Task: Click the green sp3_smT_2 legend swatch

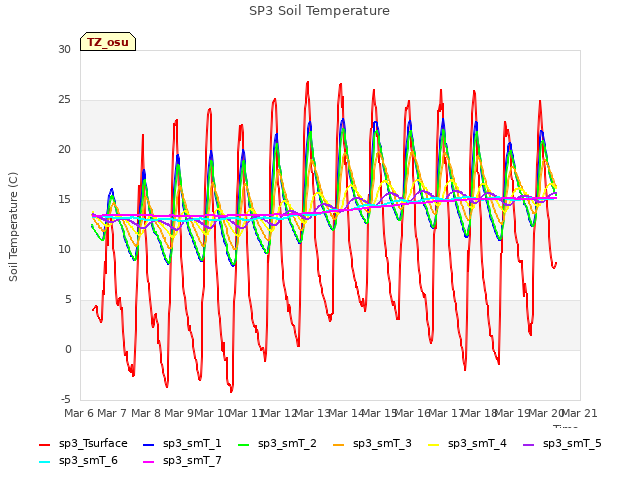Action: tap(244, 444)
